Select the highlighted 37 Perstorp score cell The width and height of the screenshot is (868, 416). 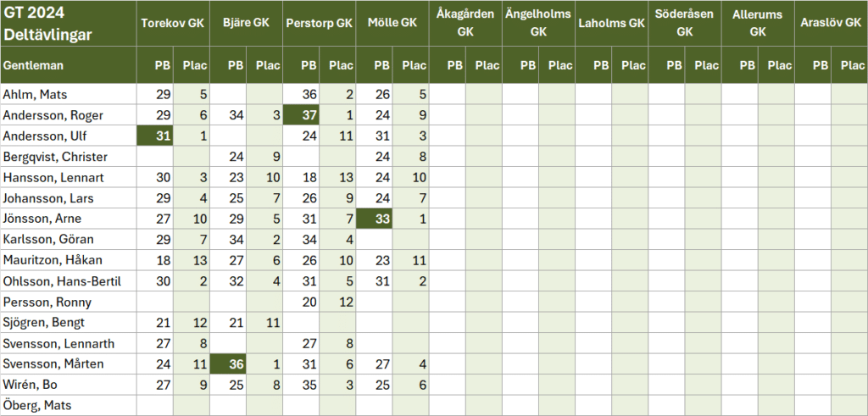coord(301,115)
